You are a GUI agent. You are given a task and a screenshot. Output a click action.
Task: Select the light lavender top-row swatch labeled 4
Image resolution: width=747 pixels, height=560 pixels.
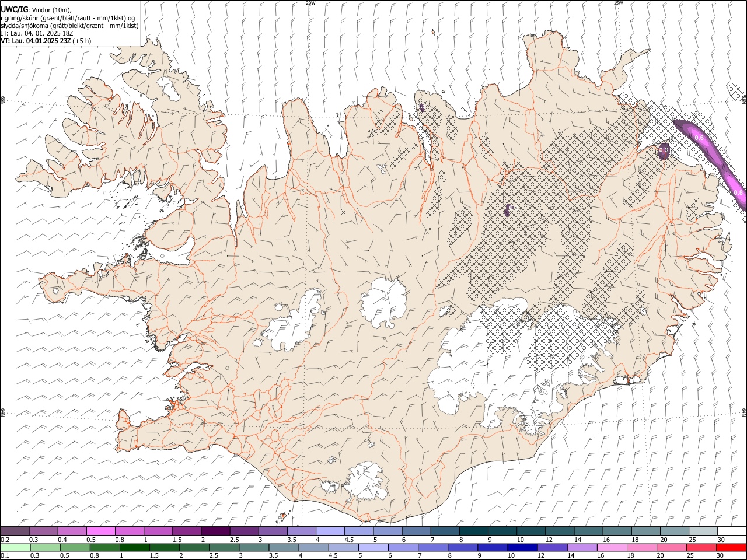coord(330,531)
